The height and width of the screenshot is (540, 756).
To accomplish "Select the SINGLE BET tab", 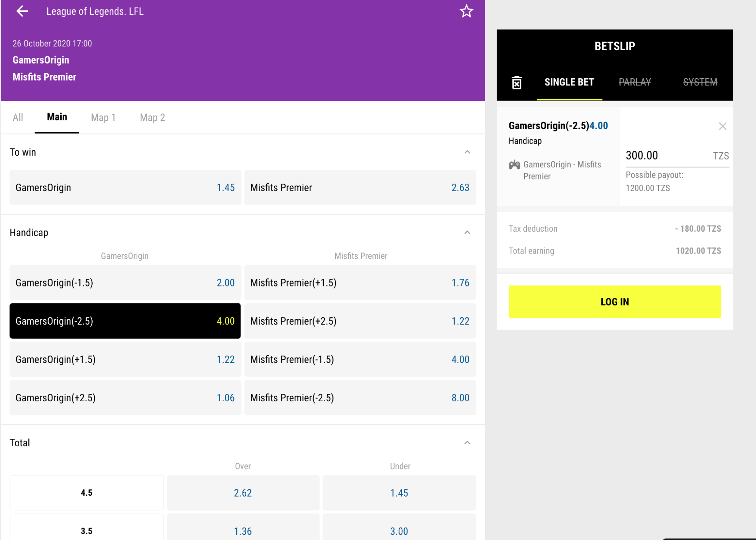I will coord(569,82).
